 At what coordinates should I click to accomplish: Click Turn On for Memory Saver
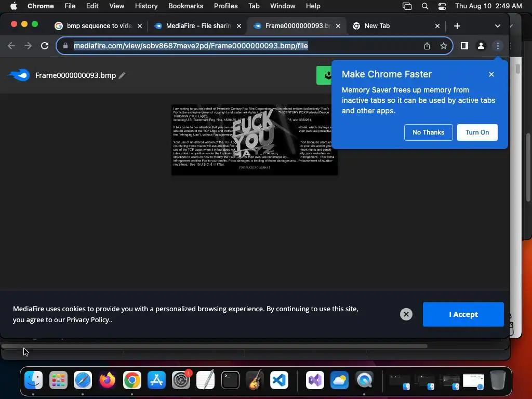477,132
